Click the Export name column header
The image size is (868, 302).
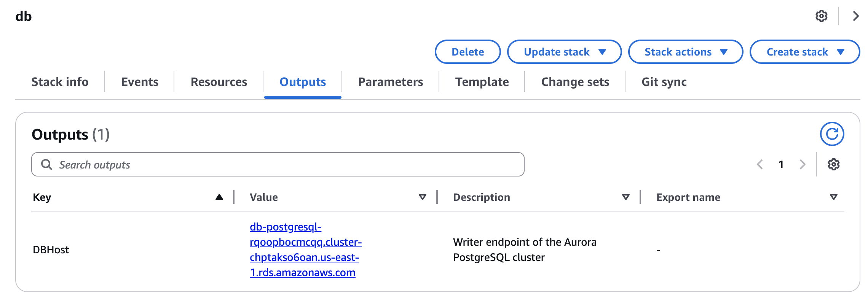(x=688, y=197)
